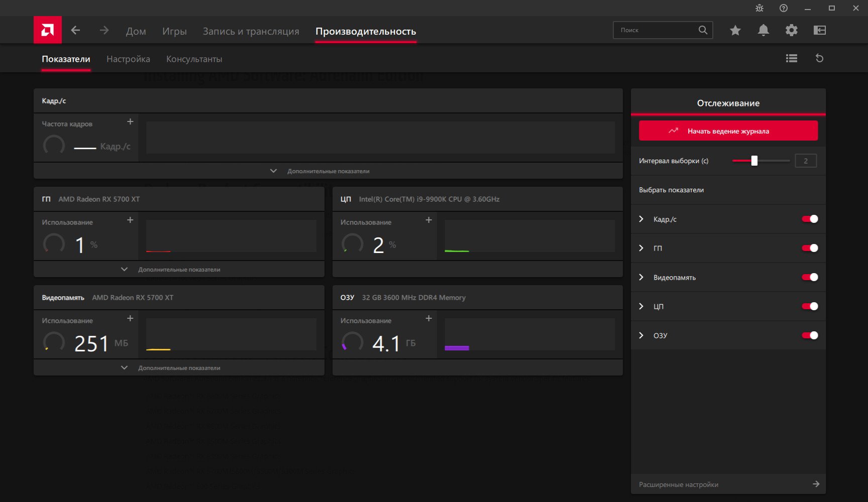Viewport: 868px width, 502px height.
Task: Click the frame rate graph area
Action: 380,137
